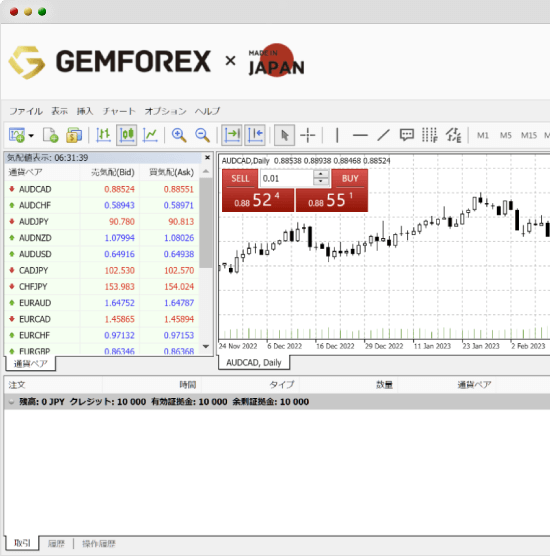Open the new chart dropdown arrow
This screenshot has width=550, height=556.
tap(31, 136)
